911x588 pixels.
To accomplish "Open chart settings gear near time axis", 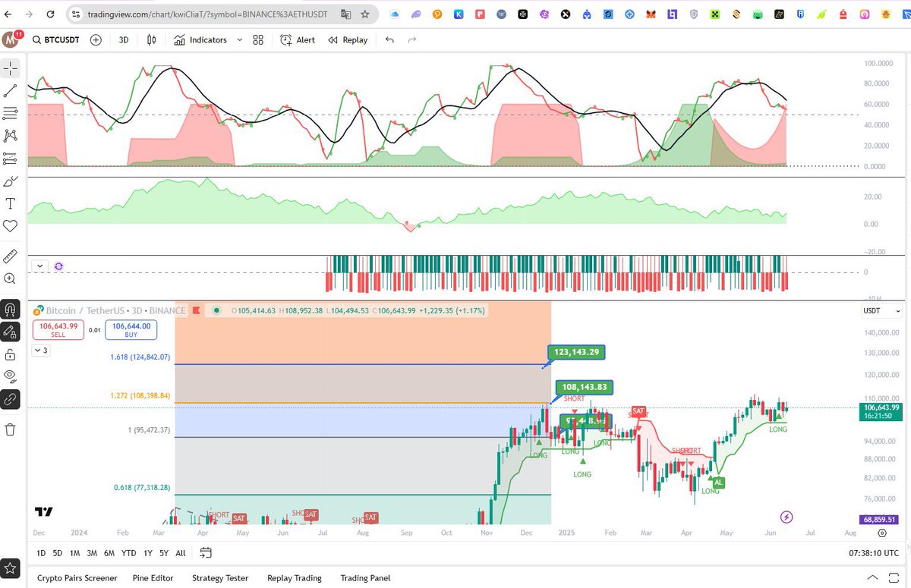I will (882, 533).
